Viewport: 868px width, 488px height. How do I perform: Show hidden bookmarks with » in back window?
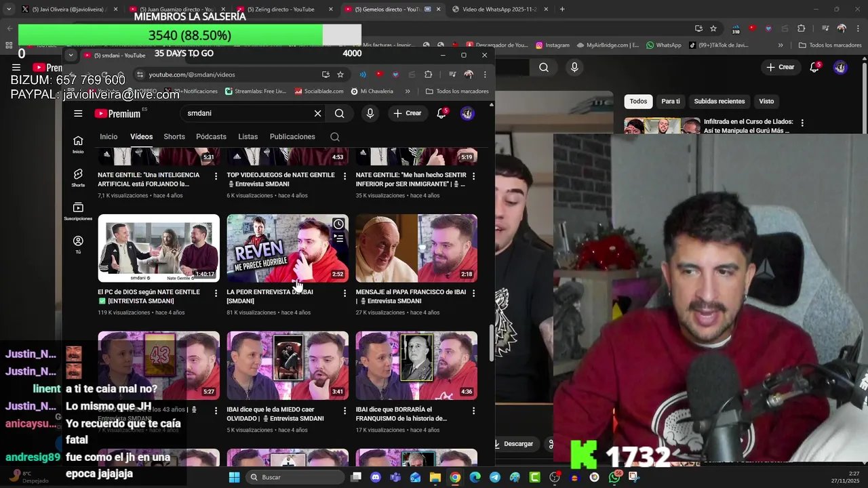point(781,45)
